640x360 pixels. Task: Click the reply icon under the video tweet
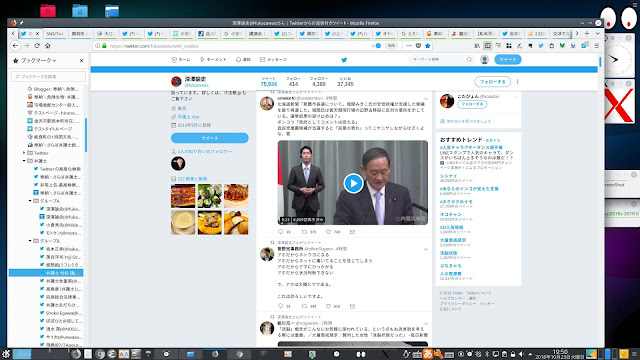pyautogui.click(x=280, y=231)
